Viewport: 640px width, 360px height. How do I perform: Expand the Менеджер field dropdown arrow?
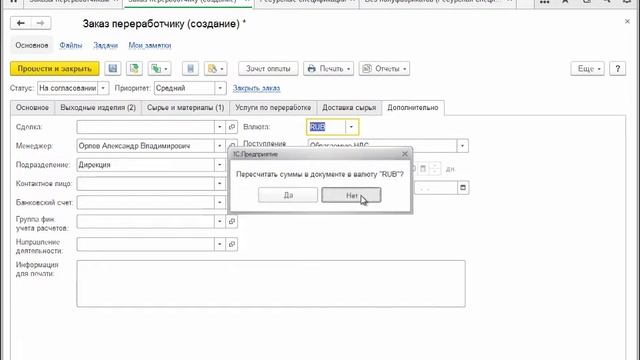click(x=220, y=146)
